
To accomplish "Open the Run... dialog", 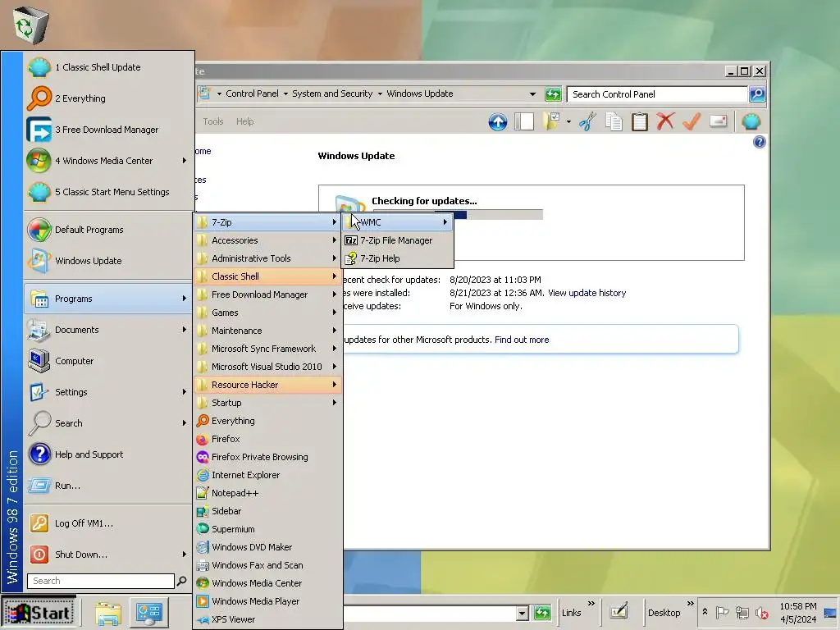I will 109,486.
